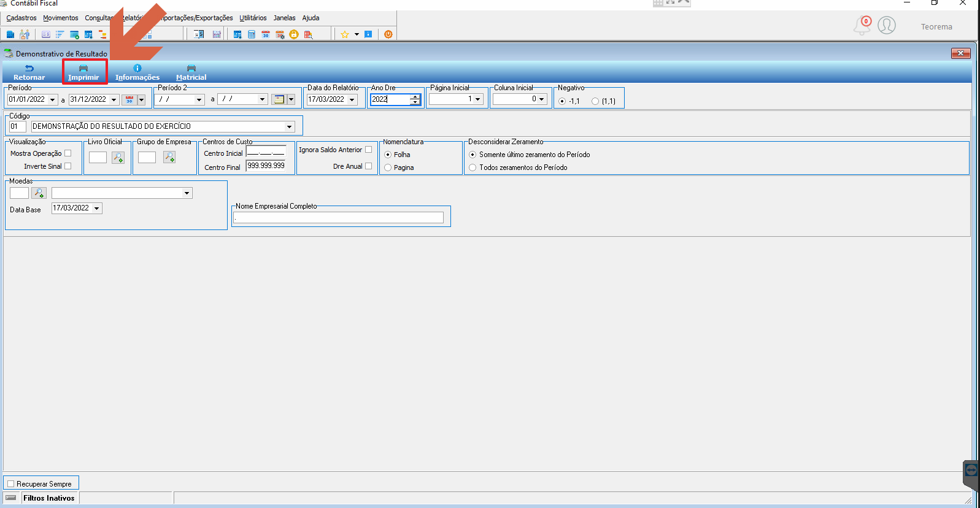Click the red calendar 30 toolbar icon

(266, 34)
